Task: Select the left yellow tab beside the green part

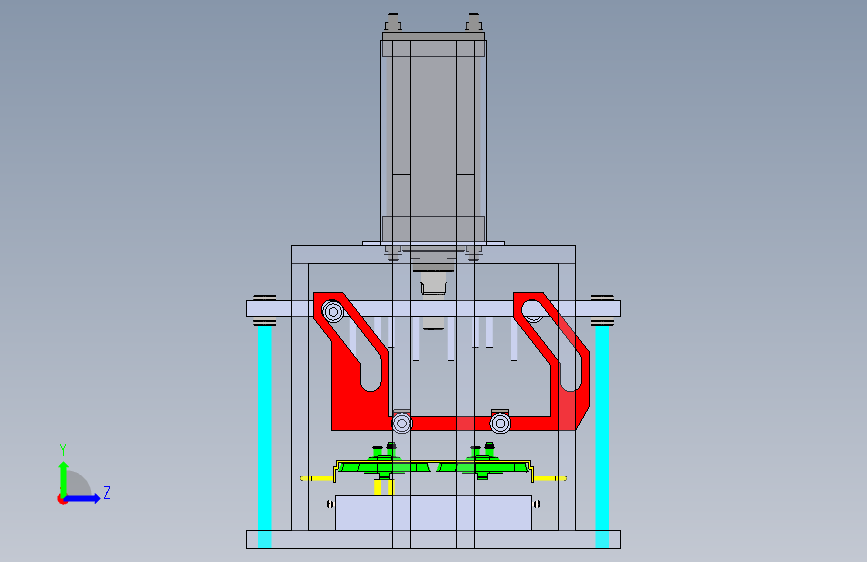Action: click(x=317, y=478)
